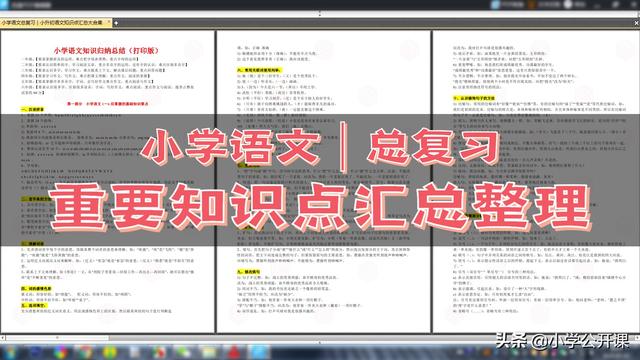The height and width of the screenshot is (360, 640).
Task: Open the green chat taskbar icon
Action: click(183, 352)
